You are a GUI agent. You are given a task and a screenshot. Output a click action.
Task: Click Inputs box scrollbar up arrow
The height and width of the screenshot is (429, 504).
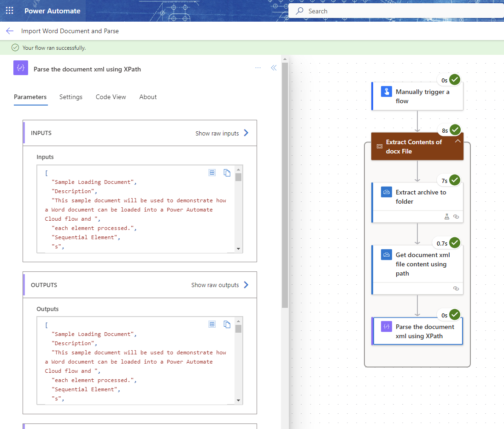238,170
